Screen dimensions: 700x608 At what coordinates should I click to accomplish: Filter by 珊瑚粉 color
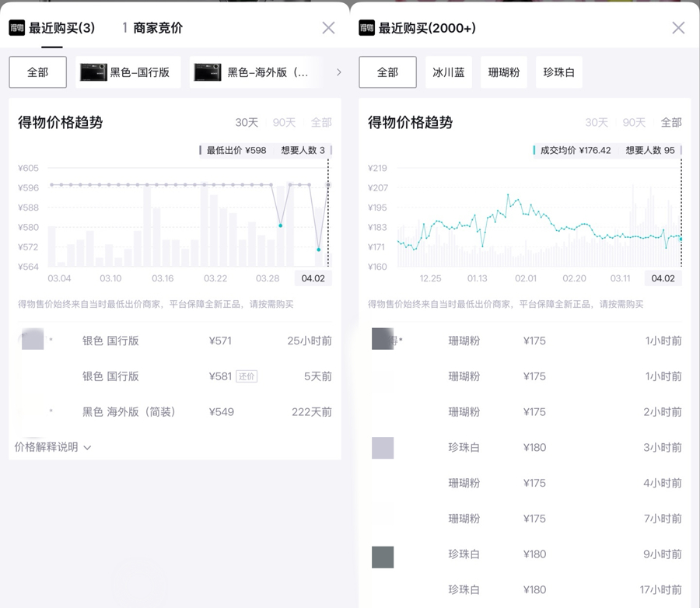(504, 72)
